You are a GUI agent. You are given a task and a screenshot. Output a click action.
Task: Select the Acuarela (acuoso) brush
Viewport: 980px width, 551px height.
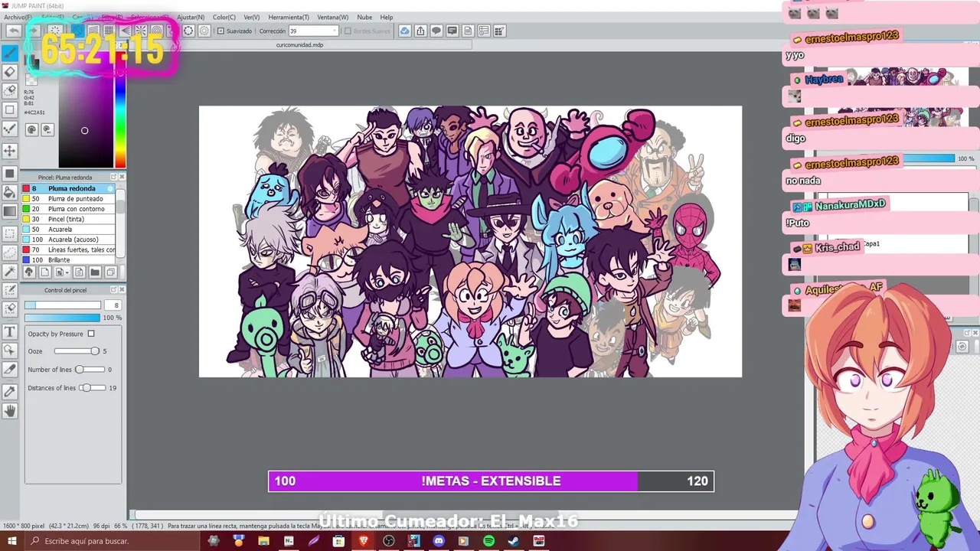[x=69, y=240]
